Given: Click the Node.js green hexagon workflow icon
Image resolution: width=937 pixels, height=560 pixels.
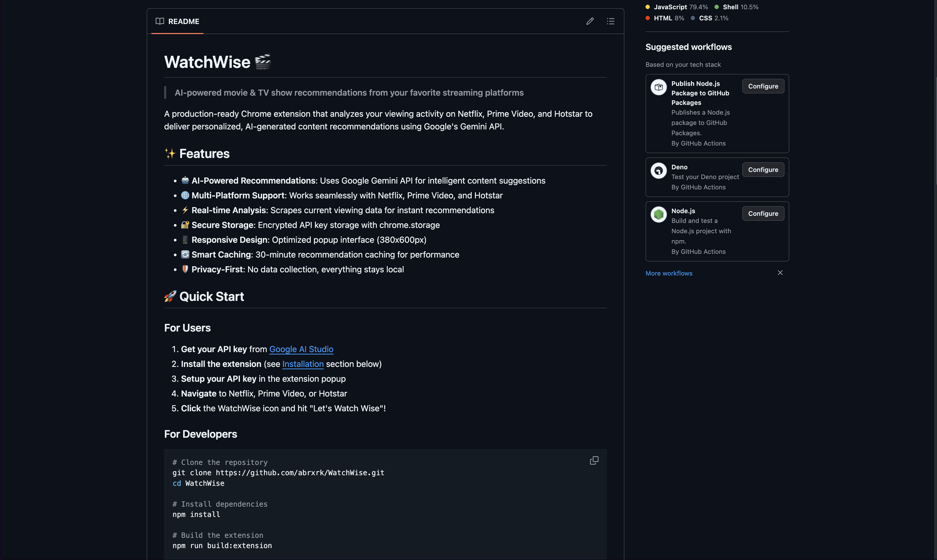Looking at the screenshot, I should click(658, 214).
